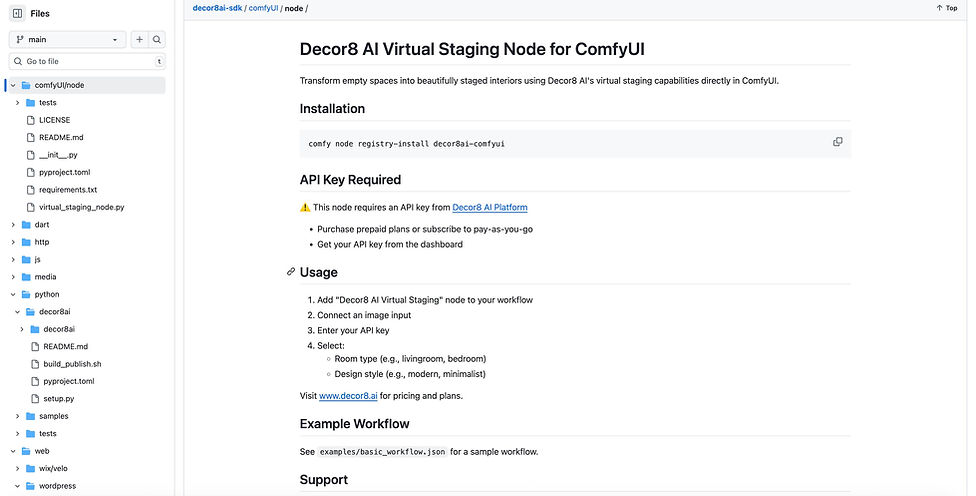The width and height of the screenshot is (976, 496).
Task: Click the python folder icon
Action: 26,294
